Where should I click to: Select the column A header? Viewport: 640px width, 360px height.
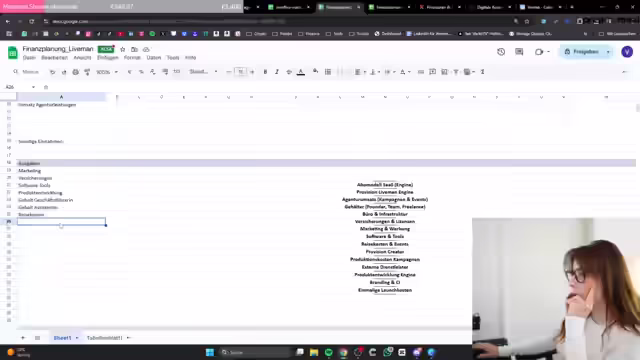click(x=61, y=97)
